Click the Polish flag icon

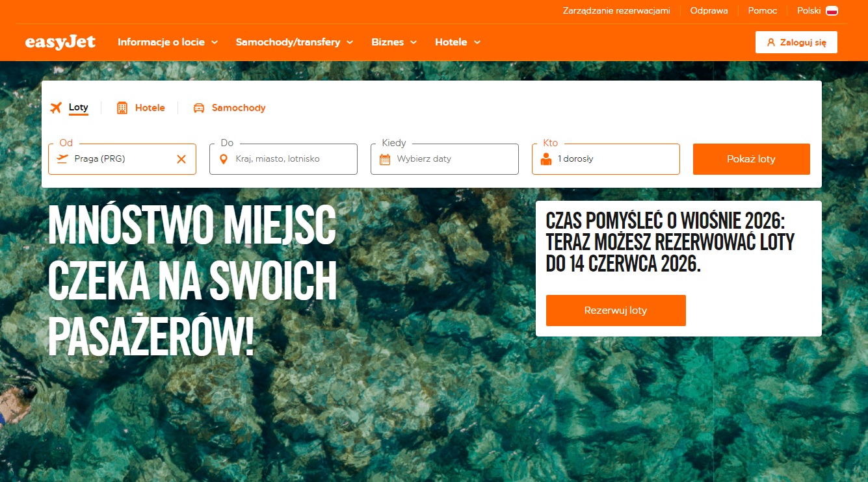coord(832,11)
